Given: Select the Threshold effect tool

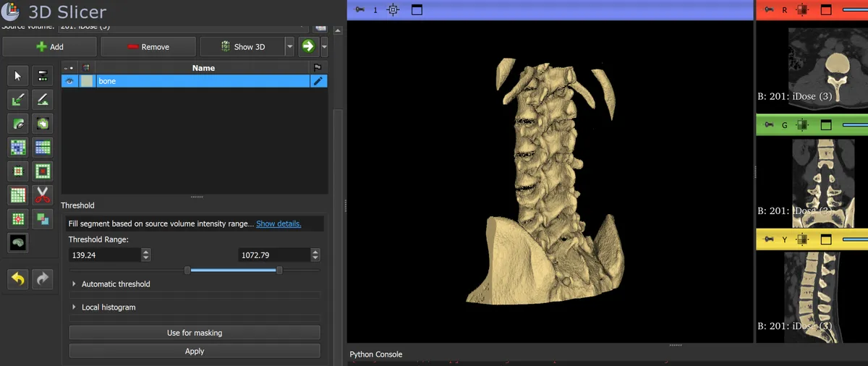Looking at the screenshot, I should click(43, 76).
